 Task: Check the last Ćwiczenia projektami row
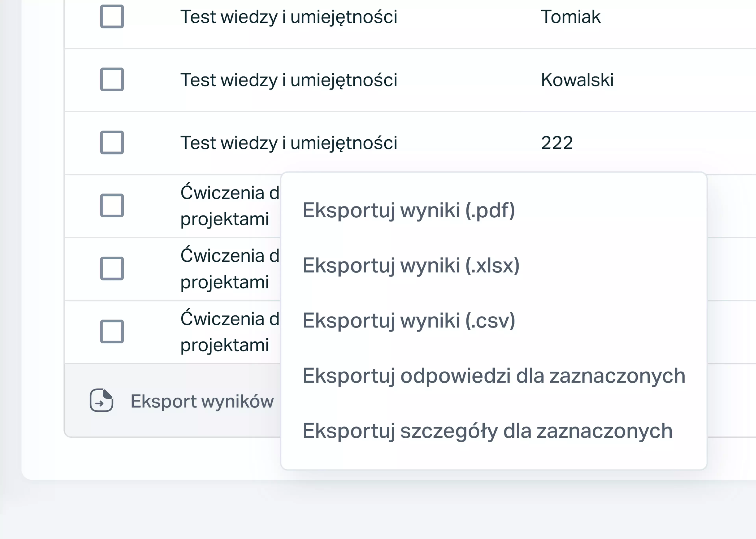coord(112,331)
